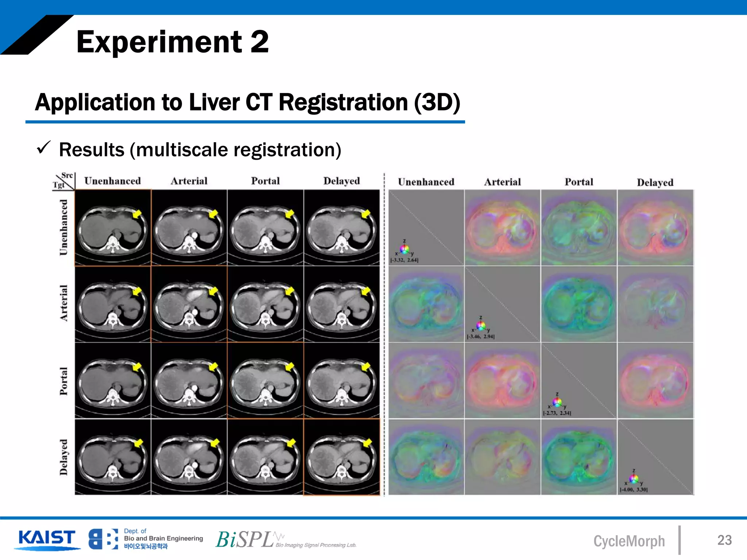Click the checkmark bullet before Results
Viewport: 747px width, 560px height.
pyautogui.click(x=43, y=148)
